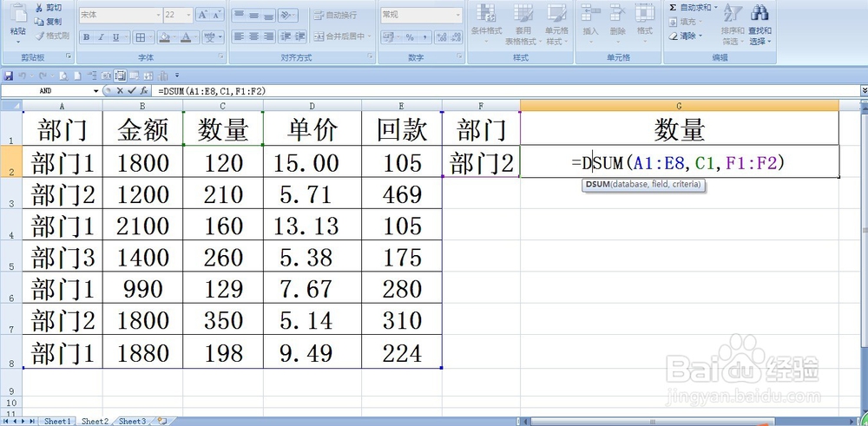868x426 pixels.
Task: Align cell content to vertical middle
Action: click(254, 15)
